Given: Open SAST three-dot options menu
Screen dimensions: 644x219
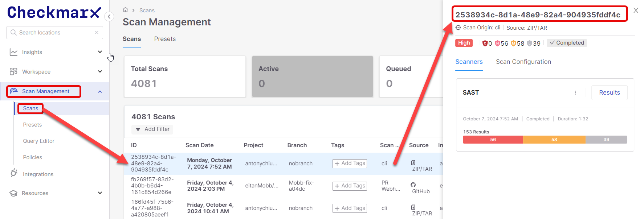Looking at the screenshot, I should [575, 93].
